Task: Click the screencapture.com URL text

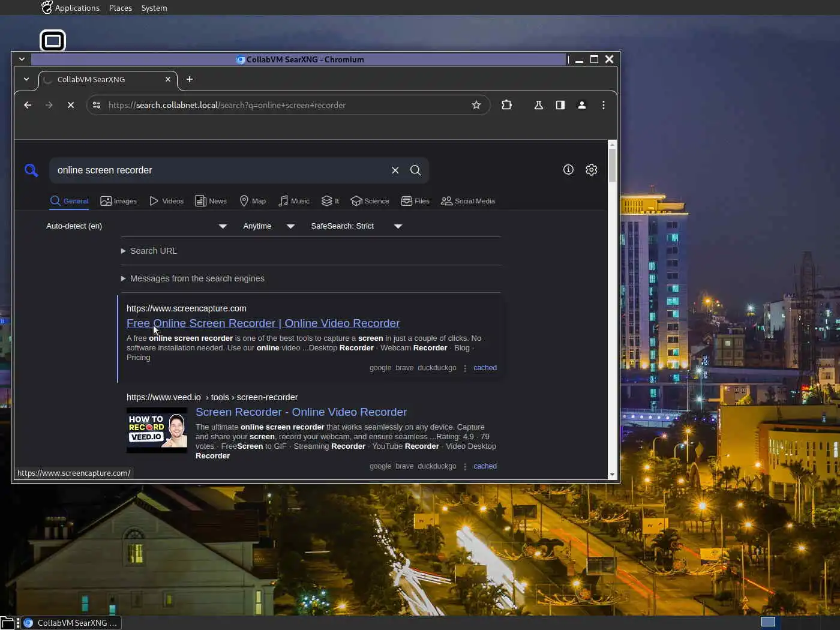Action: click(x=187, y=308)
